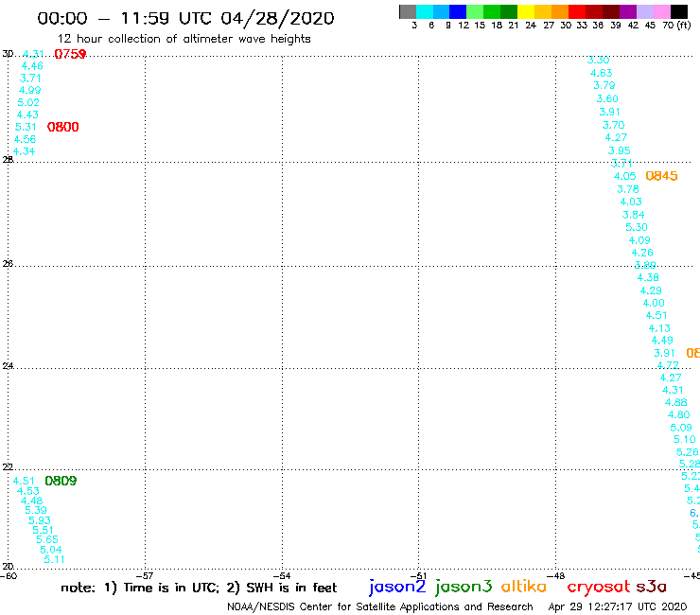Click the 3.79 wave height value
The height and width of the screenshot is (615, 700).
(x=604, y=85)
